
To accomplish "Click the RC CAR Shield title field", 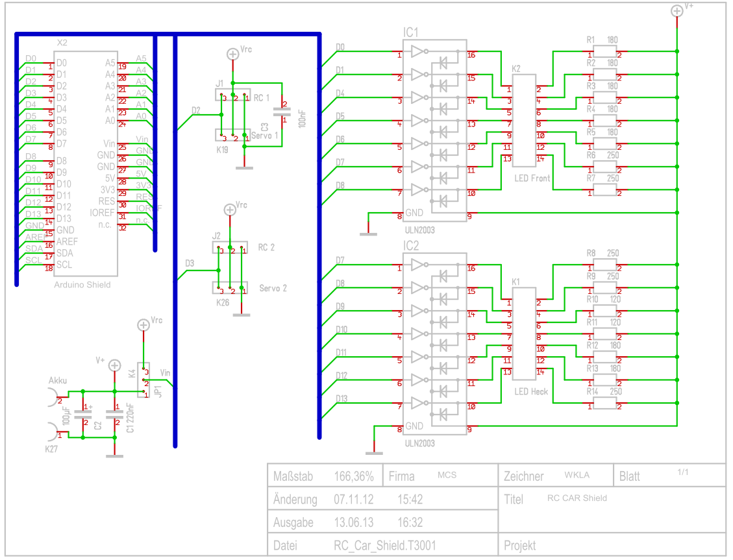I will [577, 498].
